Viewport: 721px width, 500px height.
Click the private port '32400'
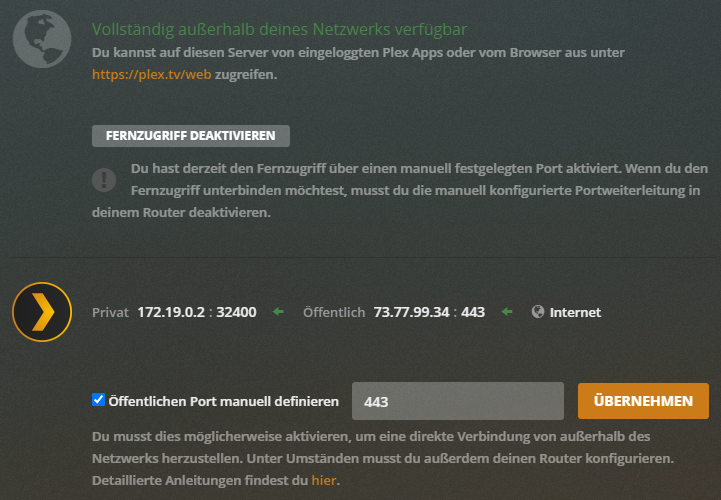(x=236, y=312)
